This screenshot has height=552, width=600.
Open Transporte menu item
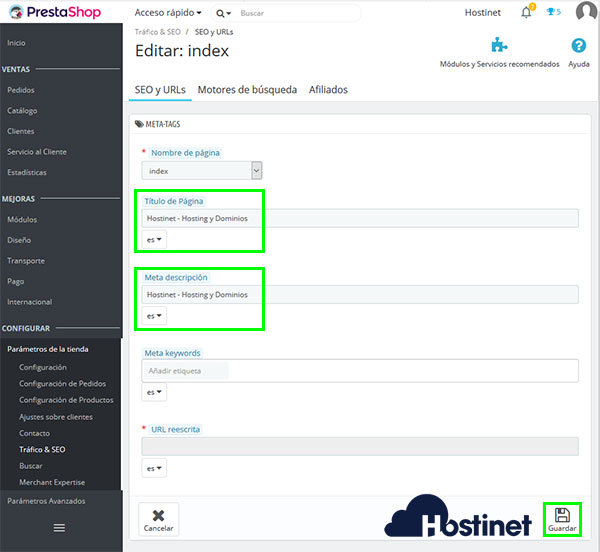point(26,261)
